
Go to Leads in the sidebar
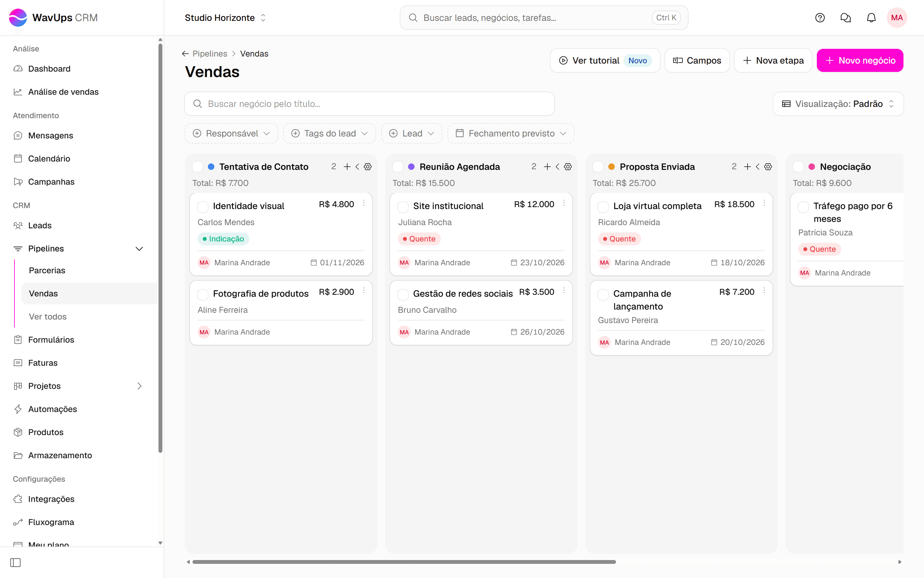tap(40, 225)
